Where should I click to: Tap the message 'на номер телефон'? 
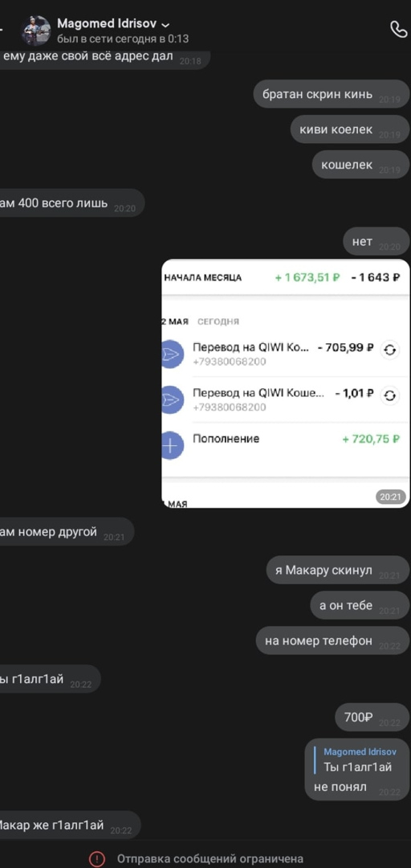pos(333,641)
